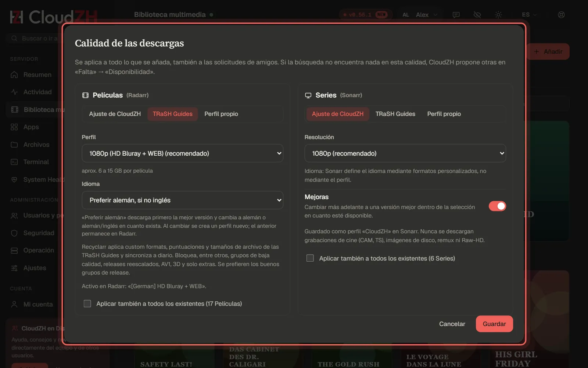Click the Guardar button
This screenshot has width=588, height=368.
(494, 324)
